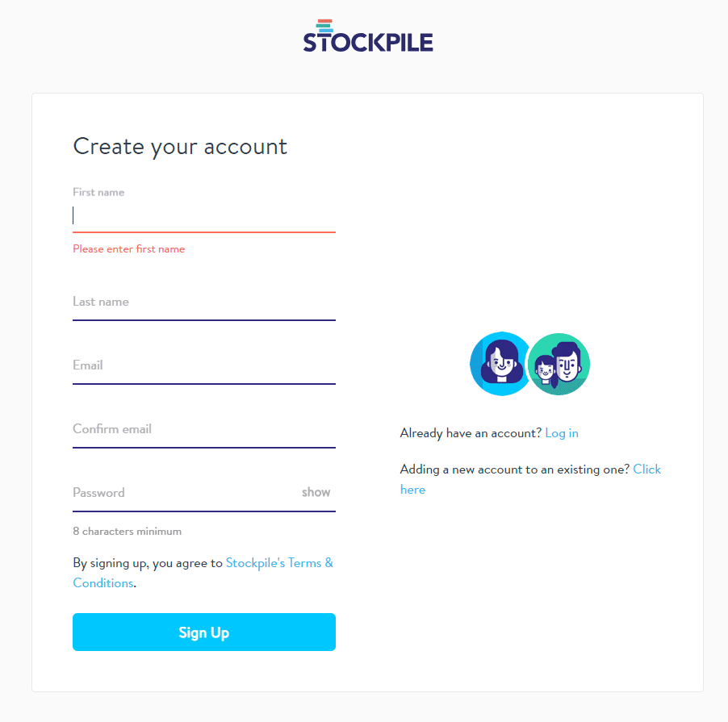
Task: Click the First name floating label
Action: 98,192
